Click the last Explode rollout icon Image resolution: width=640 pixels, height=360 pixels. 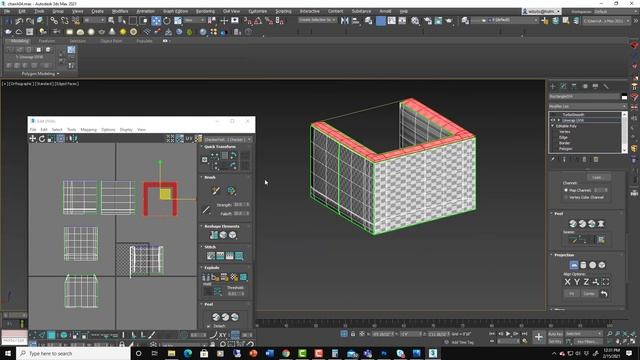(243, 277)
